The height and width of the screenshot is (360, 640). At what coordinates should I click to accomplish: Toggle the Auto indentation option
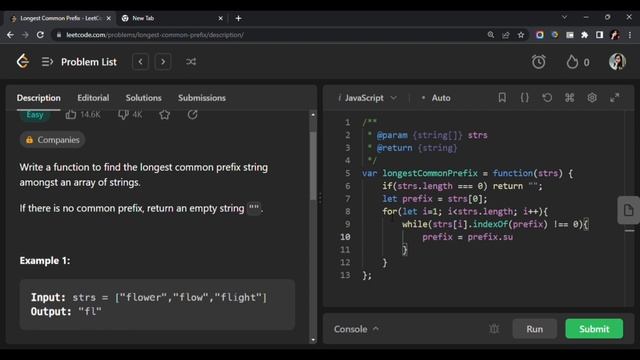[x=436, y=98]
